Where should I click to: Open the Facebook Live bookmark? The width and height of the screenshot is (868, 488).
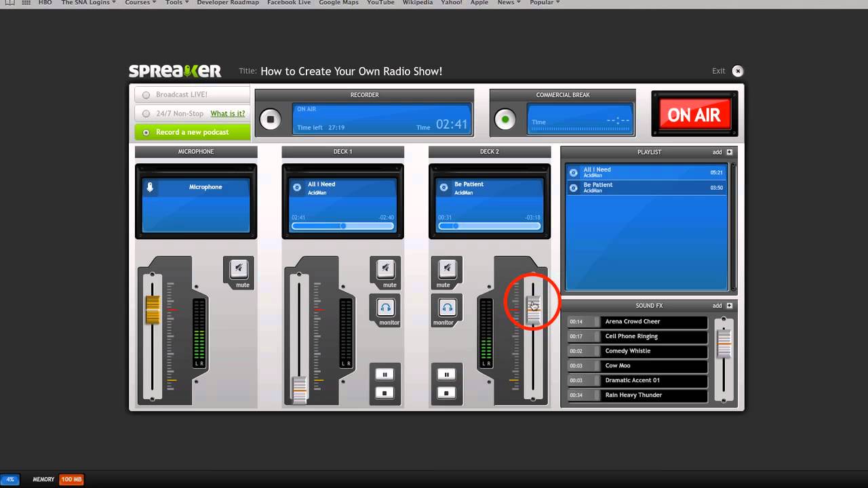[x=288, y=3]
